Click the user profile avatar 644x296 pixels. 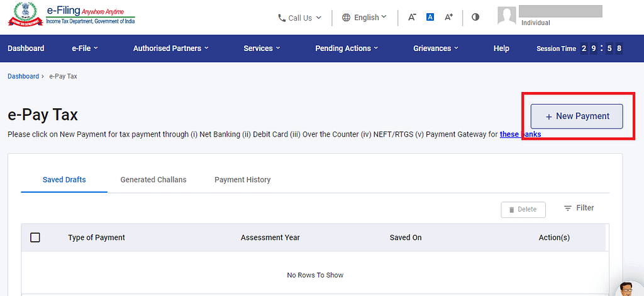pyautogui.click(x=506, y=16)
